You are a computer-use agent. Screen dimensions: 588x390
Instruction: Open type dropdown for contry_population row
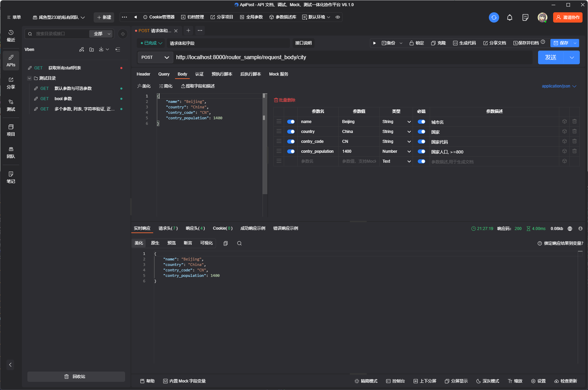click(397, 151)
